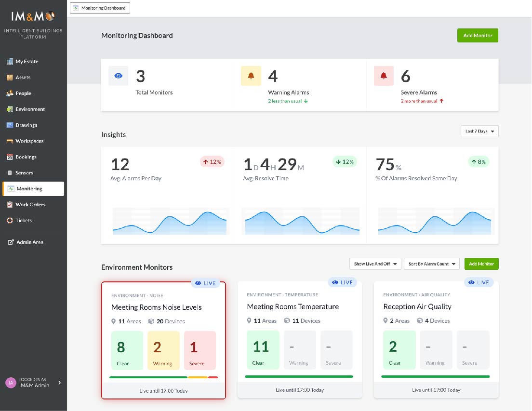Open Work Orders in the sidebar
Screen dimensions: 532x411
tap(30, 205)
